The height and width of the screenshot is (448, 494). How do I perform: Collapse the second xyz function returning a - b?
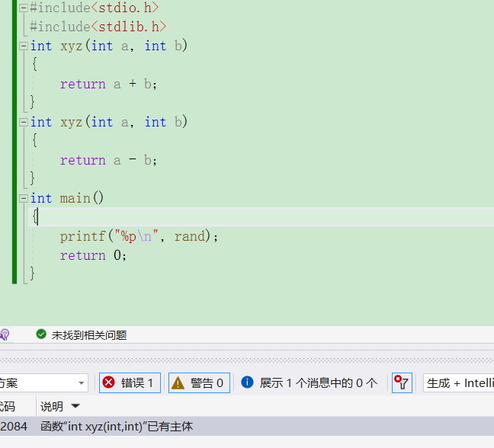[x=23, y=122]
